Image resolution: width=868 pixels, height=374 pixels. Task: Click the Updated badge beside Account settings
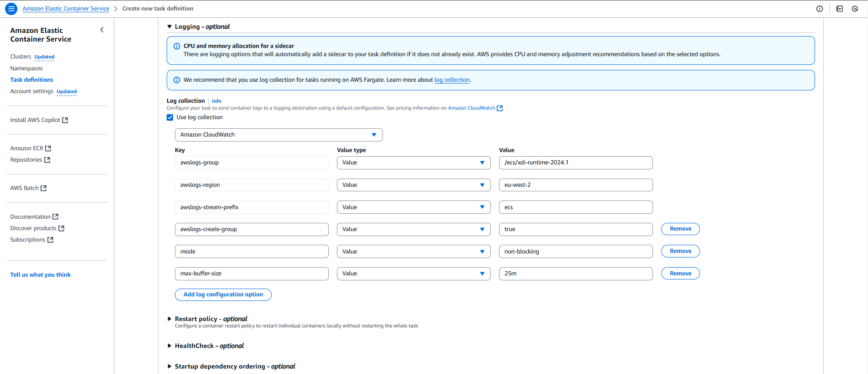coord(67,92)
